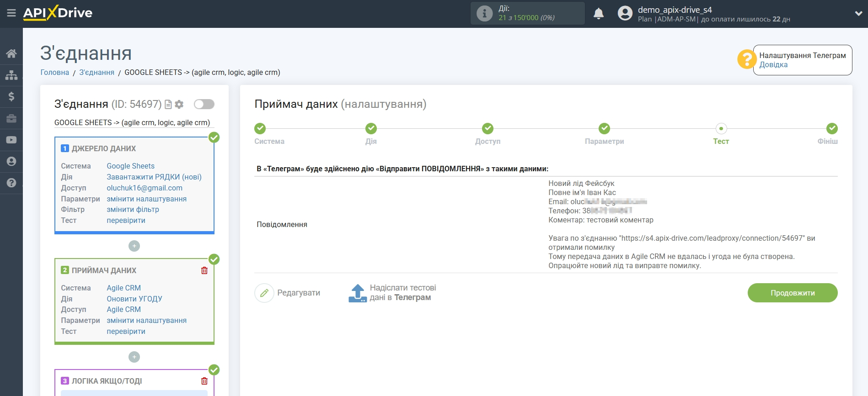This screenshot has width=868, height=396.
Task: Click the user avatar icon
Action: coord(625,13)
